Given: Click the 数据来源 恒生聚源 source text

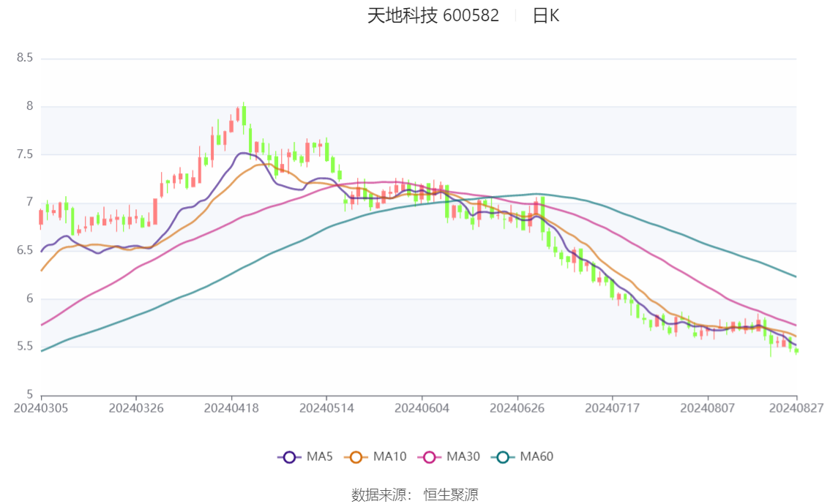Looking at the screenshot, I should [414, 495].
